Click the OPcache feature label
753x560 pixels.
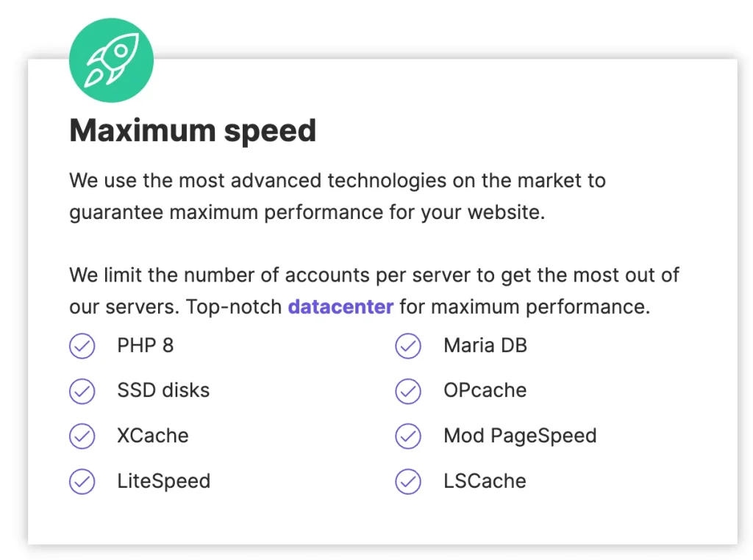485,390
